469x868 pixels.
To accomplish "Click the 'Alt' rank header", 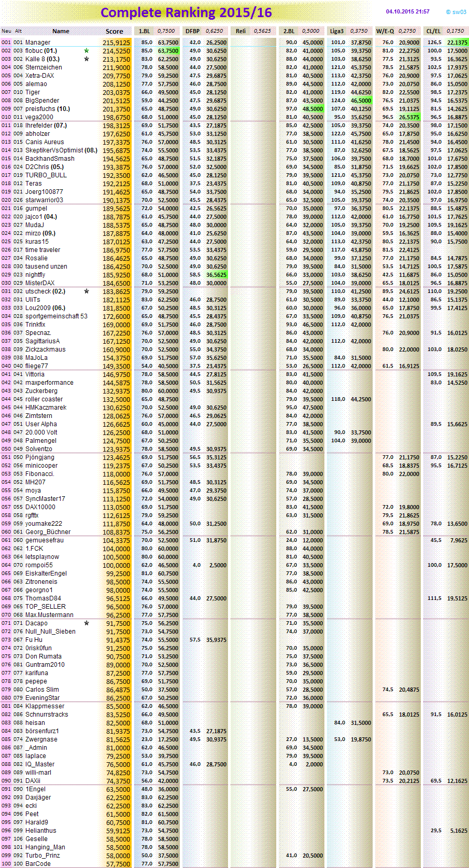I will pos(18,31).
